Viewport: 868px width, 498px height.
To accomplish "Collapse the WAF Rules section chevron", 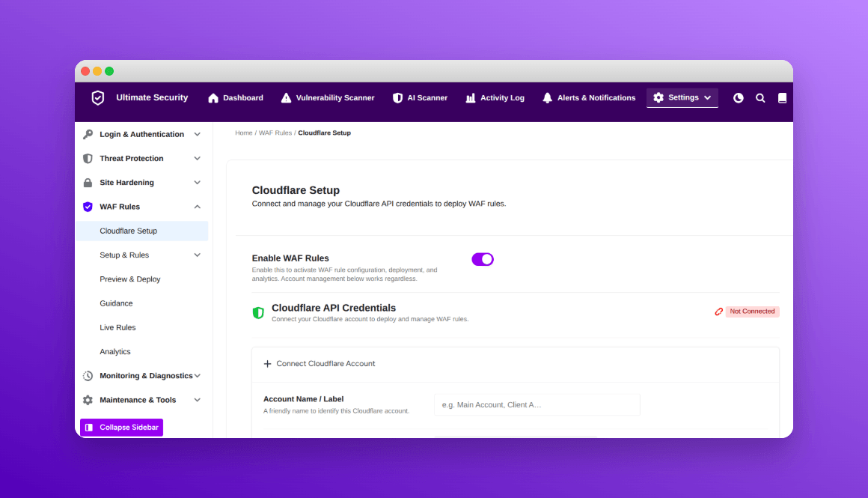I will (197, 207).
